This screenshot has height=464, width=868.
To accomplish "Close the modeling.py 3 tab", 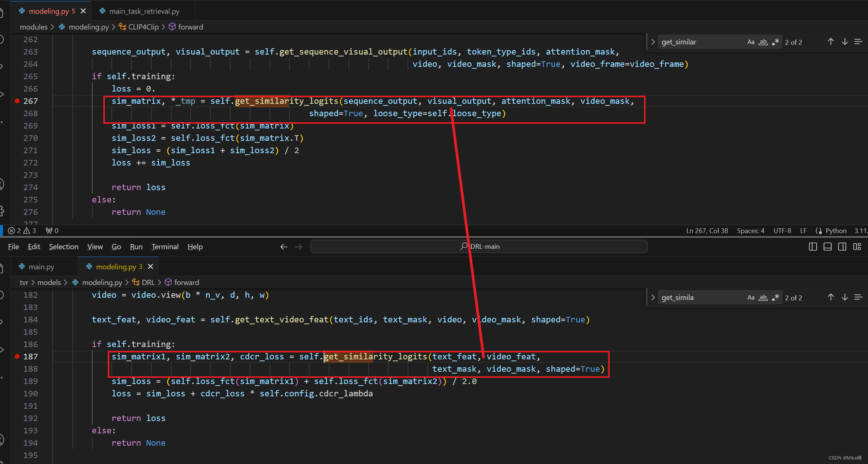I will [x=150, y=266].
